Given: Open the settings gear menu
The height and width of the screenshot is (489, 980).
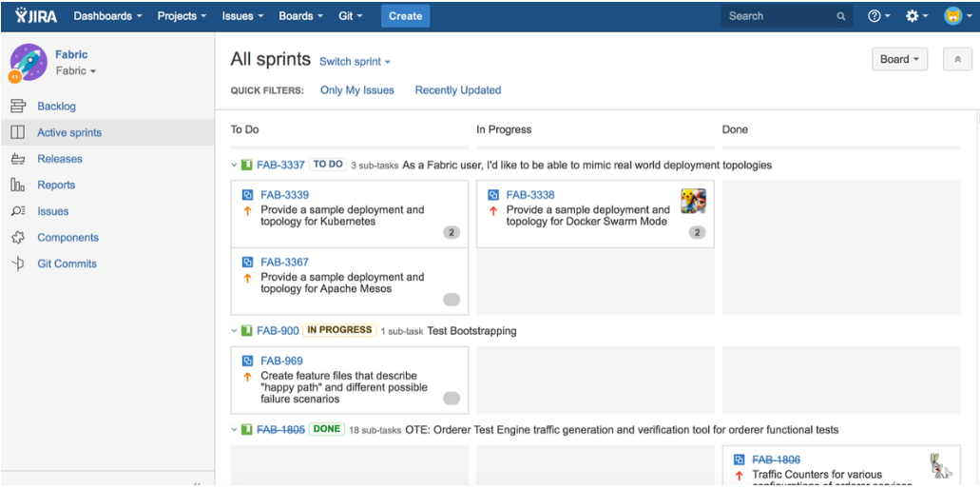Looking at the screenshot, I should pos(917,16).
